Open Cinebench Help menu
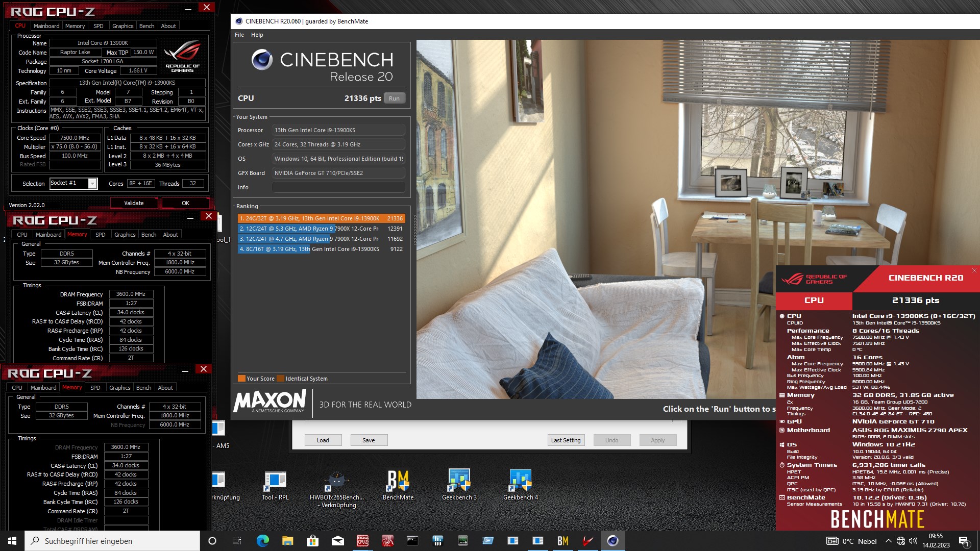The height and width of the screenshot is (551, 980). (257, 35)
